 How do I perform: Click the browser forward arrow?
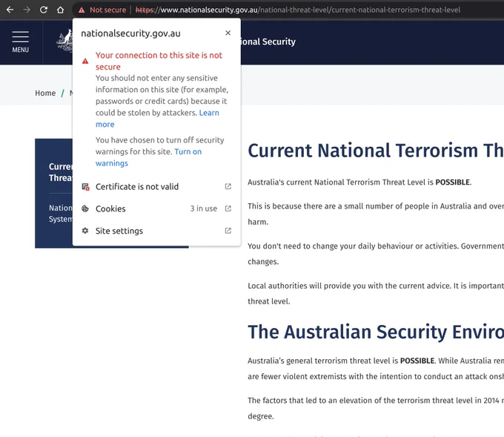[x=27, y=10]
